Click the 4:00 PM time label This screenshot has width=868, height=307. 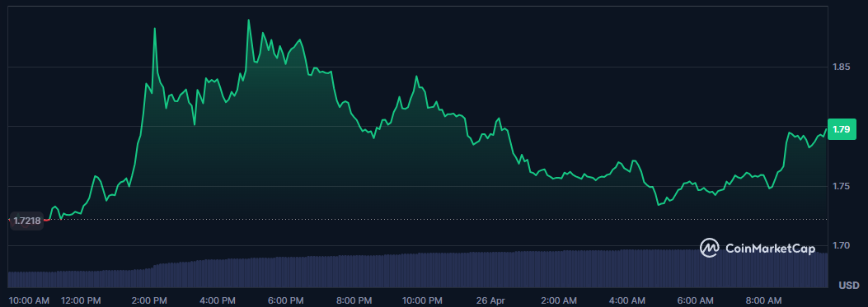(x=218, y=301)
